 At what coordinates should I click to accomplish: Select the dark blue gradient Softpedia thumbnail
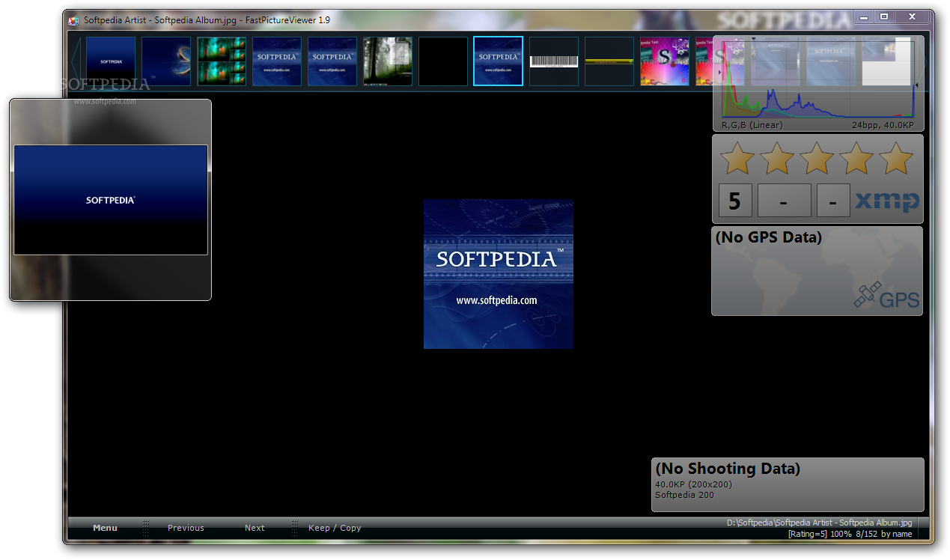click(111, 61)
